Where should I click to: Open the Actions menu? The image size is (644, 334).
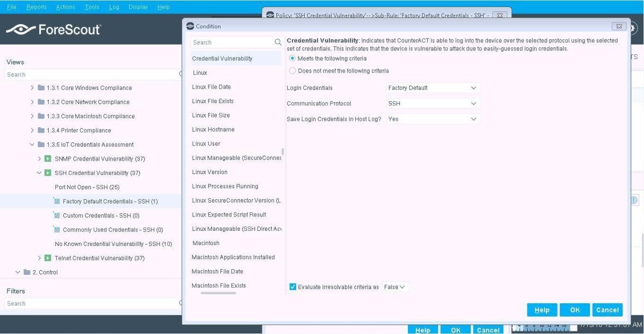click(x=65, y=7)
